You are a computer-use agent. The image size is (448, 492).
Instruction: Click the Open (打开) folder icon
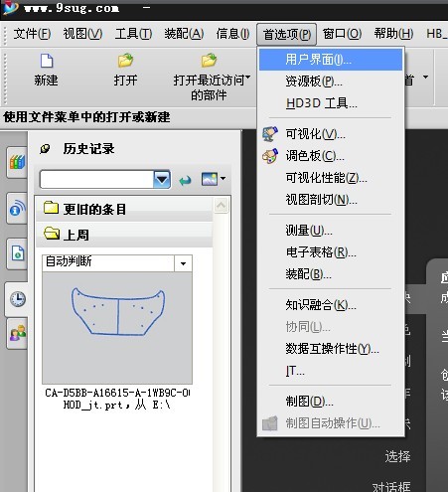tap(125, 61)
